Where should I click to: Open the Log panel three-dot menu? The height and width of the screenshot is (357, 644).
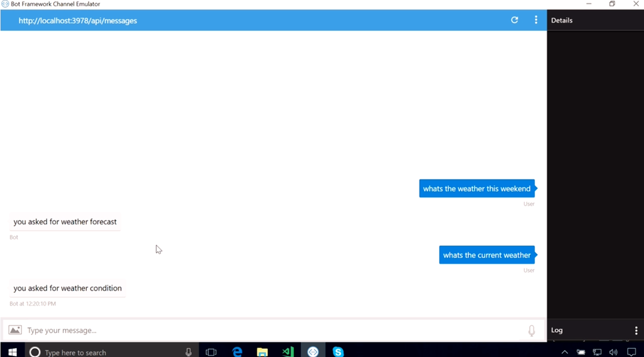[x=636, y=331]
